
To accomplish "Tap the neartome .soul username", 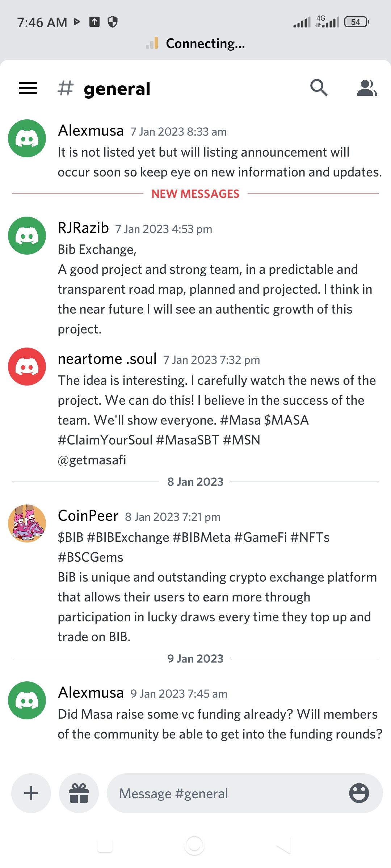I will pyautogui.click(x=107, y=359).
